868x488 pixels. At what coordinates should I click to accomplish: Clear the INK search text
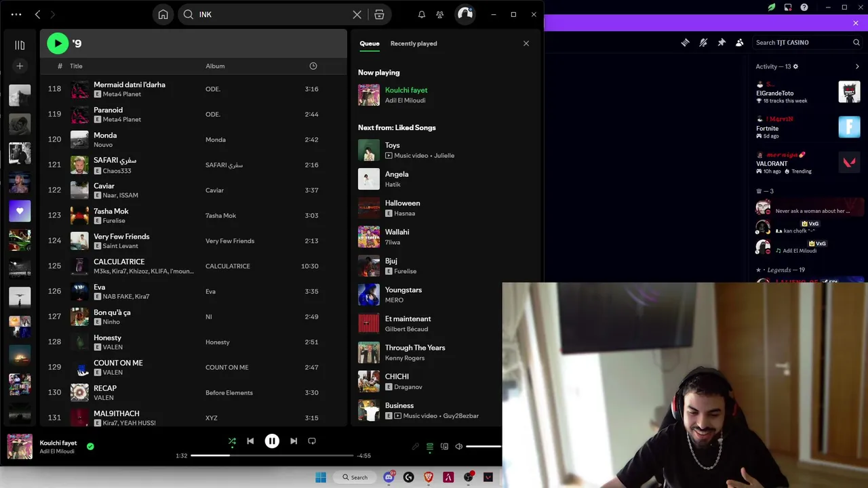357,14
